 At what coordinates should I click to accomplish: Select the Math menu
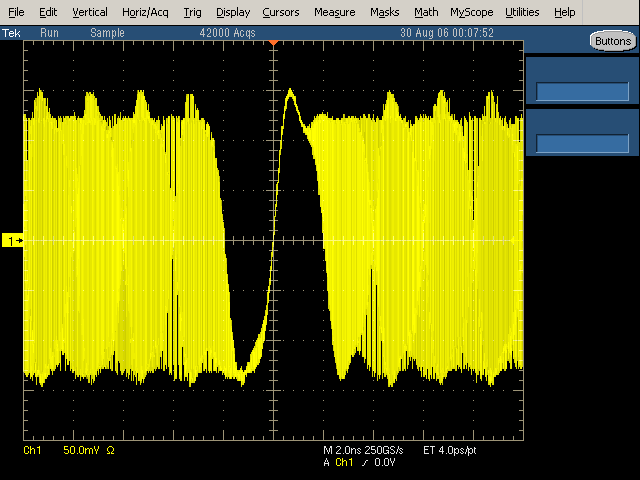(x=426, y=12)
